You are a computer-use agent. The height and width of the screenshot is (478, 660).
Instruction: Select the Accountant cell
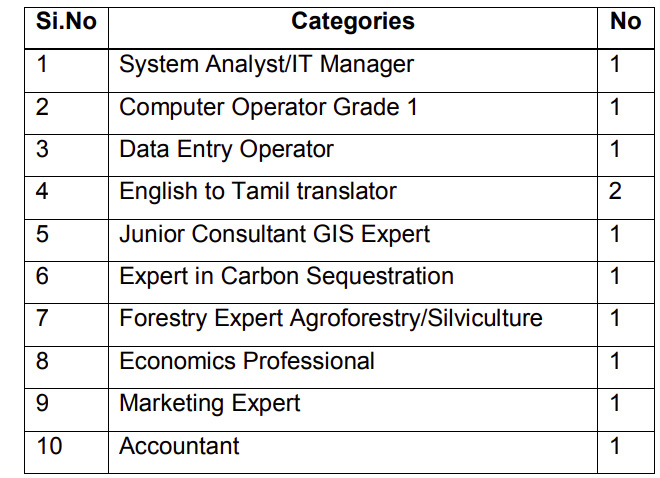tap(179, 446)
